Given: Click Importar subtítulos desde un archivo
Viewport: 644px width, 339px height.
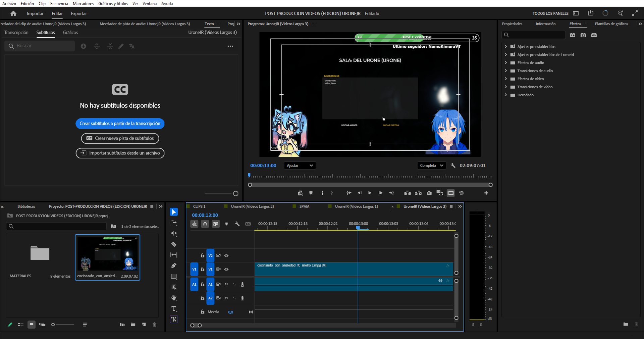Looking at the screenshot, I should pos(120,153).
